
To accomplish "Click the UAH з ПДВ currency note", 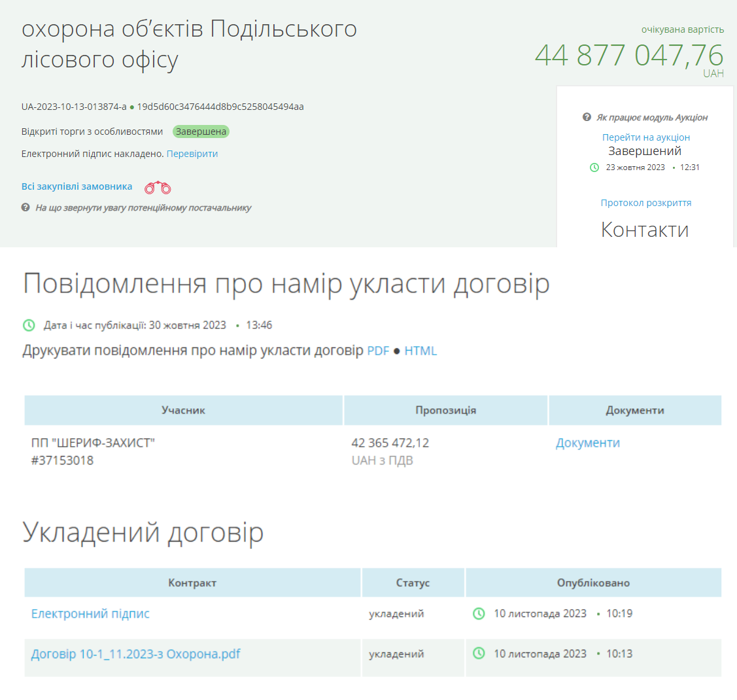I will [382, 461].
